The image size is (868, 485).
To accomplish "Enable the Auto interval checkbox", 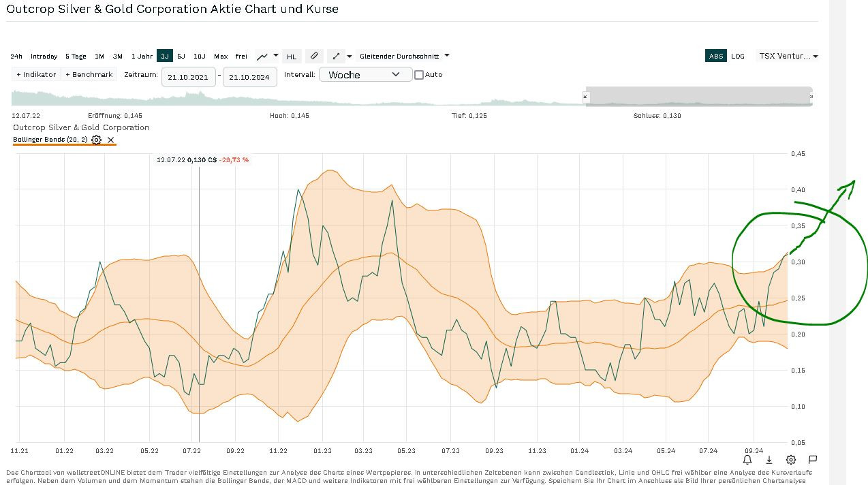I will tap(419, 75).
